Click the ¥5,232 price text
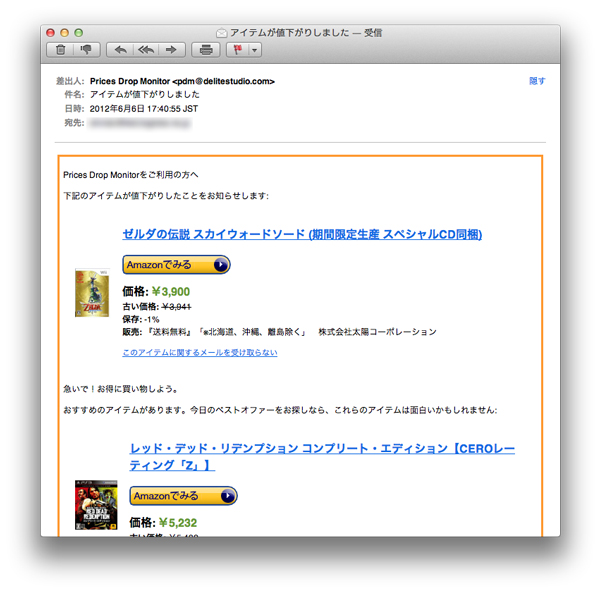The height and width of the screenshot is (592, 600). point(178,522)
